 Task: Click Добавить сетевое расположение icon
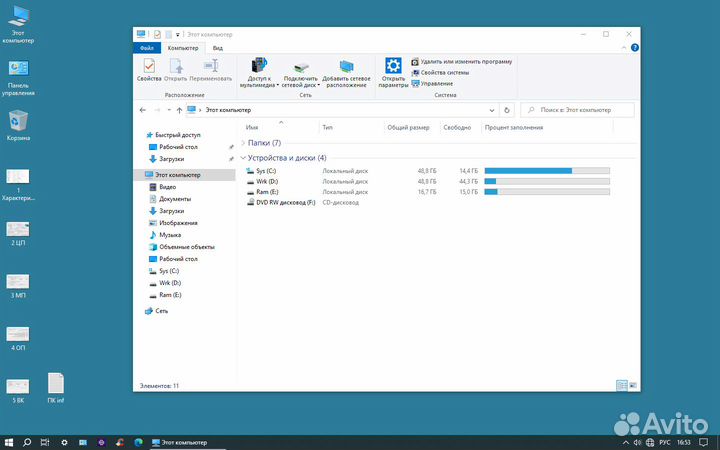pos(346,71)
